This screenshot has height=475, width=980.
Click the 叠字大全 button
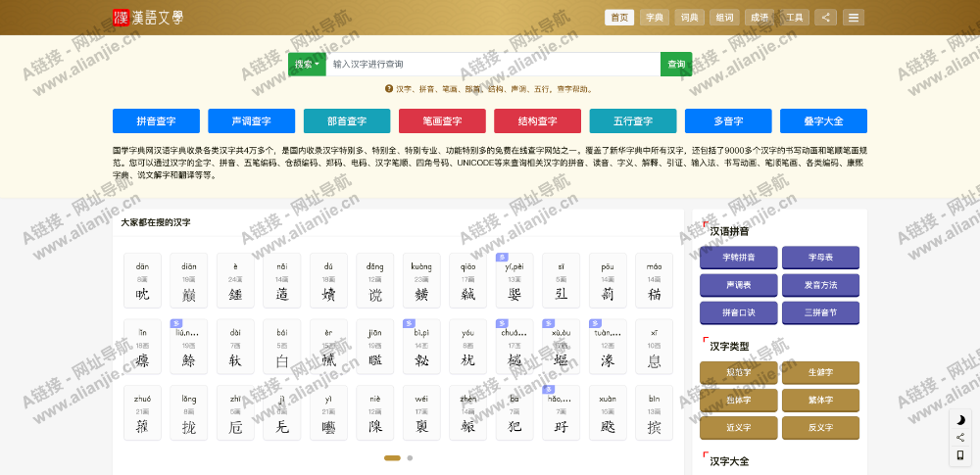(x=824, y=121)
